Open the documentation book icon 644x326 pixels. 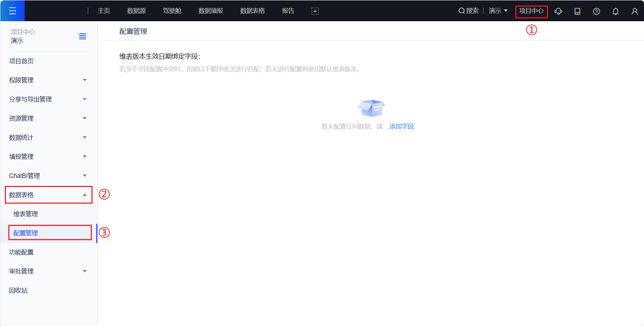point(577,11)
